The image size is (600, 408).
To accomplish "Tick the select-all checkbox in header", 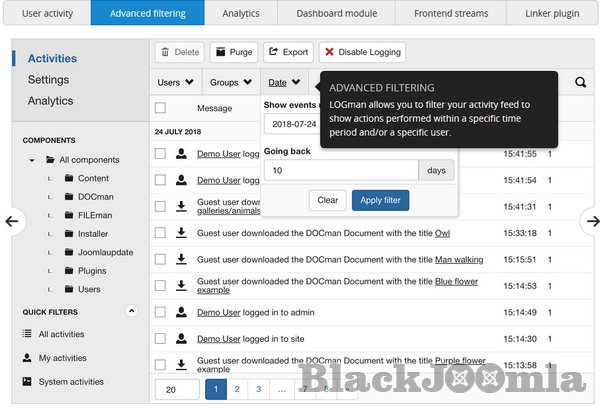I will [x=160, y=108].
